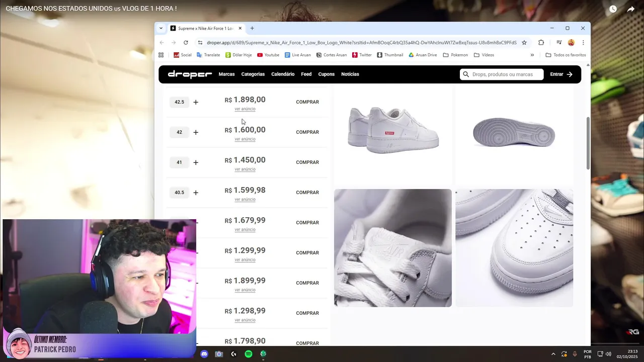The height and width of the screenshot is (362, 644).
Task: Bookmark this page with the star icon
Action: [x=524, y=43]
